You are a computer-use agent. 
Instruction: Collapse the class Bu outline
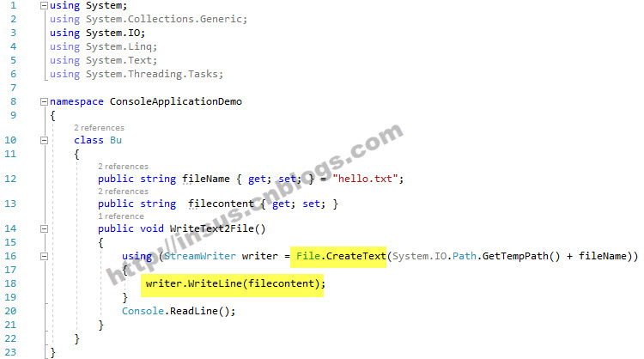[44, 140]
